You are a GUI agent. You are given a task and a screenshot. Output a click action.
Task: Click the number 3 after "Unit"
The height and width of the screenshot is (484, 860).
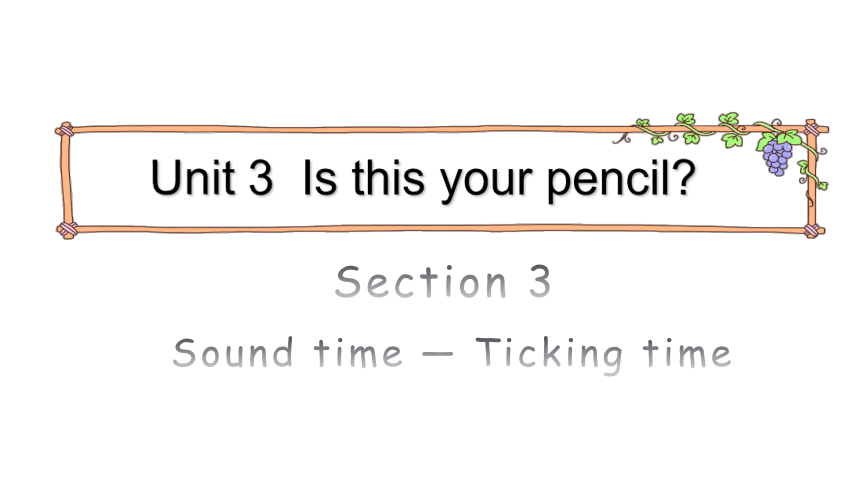coord(261,177)
